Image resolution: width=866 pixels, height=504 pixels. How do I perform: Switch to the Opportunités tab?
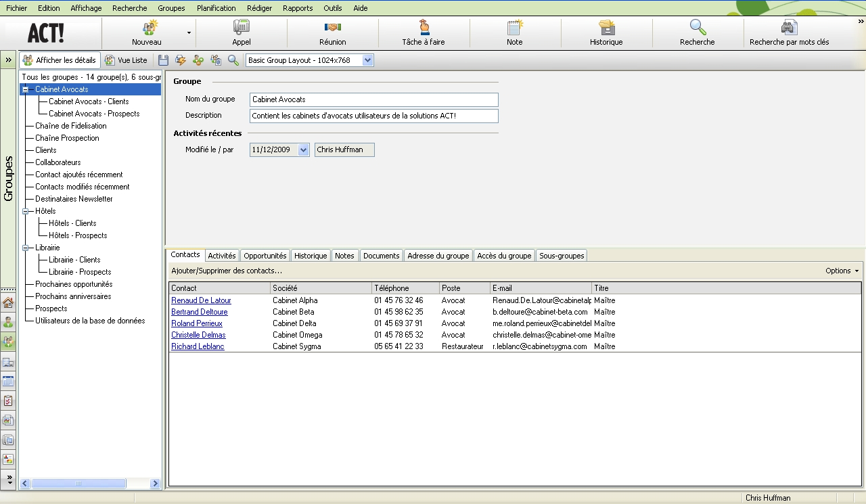(x=265, y=256)
